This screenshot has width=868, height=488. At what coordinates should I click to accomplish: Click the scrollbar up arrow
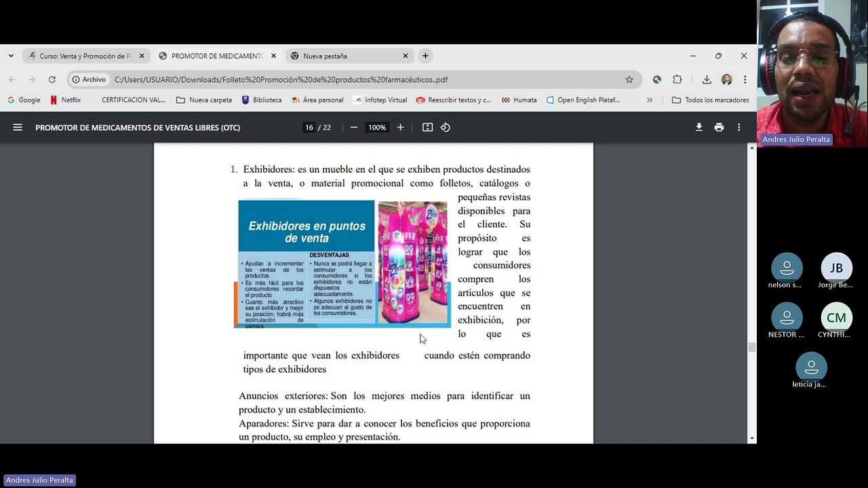point(751,148)
